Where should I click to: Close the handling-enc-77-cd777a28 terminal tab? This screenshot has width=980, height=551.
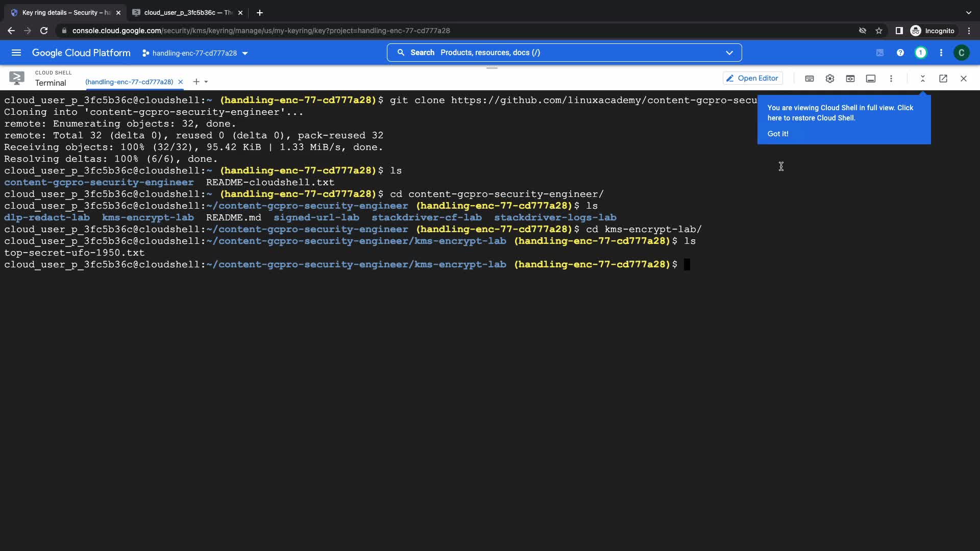(180, 82)
